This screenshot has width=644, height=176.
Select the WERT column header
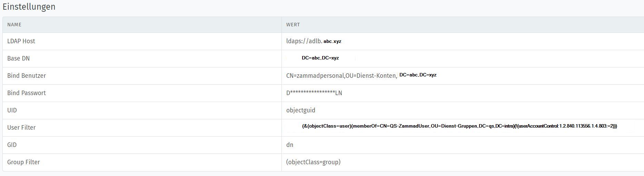[293, 25]
